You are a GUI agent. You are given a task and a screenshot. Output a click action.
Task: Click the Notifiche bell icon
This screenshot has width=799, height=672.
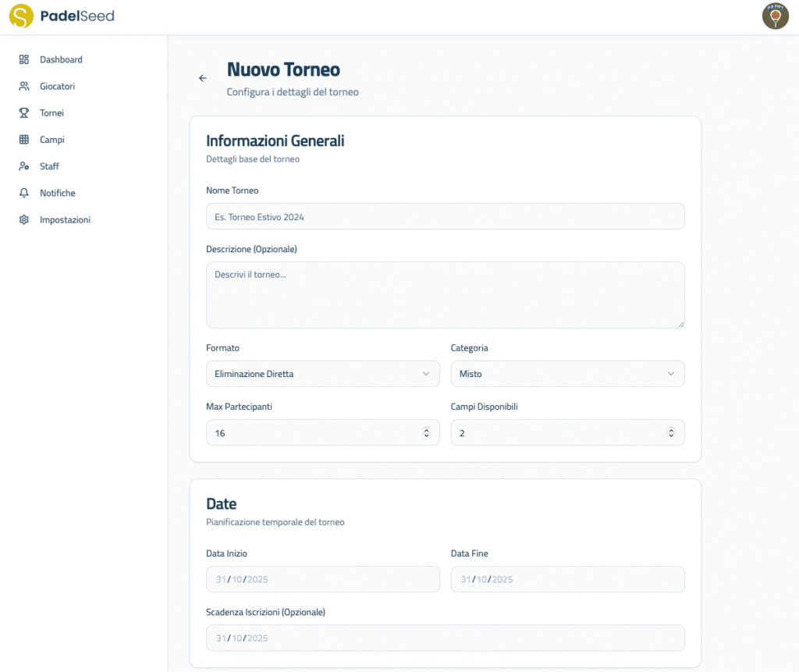pyautogui.click(x=24, y=193)
